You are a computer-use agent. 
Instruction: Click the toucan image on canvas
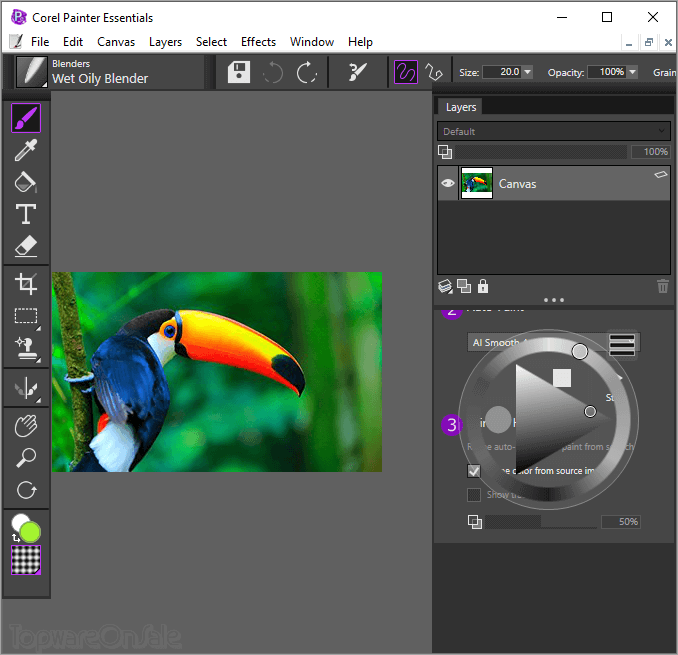coord(217,372)
